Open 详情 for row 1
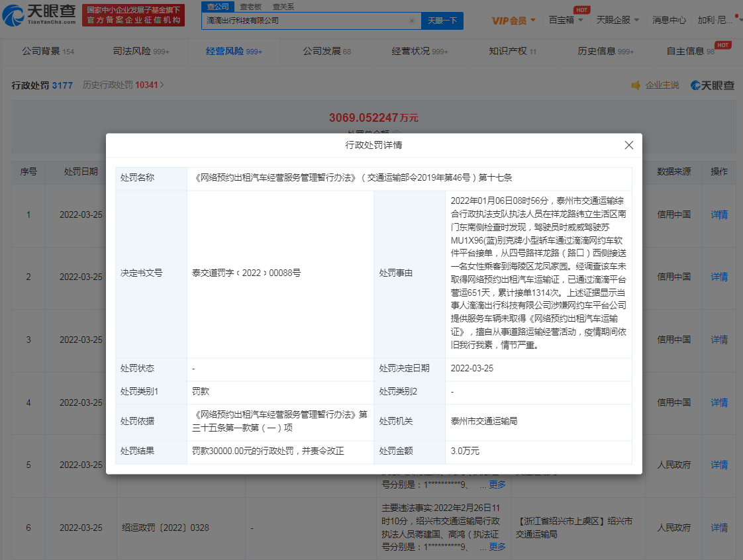The height and width of the screenshot is (560, 743). (x=719, y=214)
